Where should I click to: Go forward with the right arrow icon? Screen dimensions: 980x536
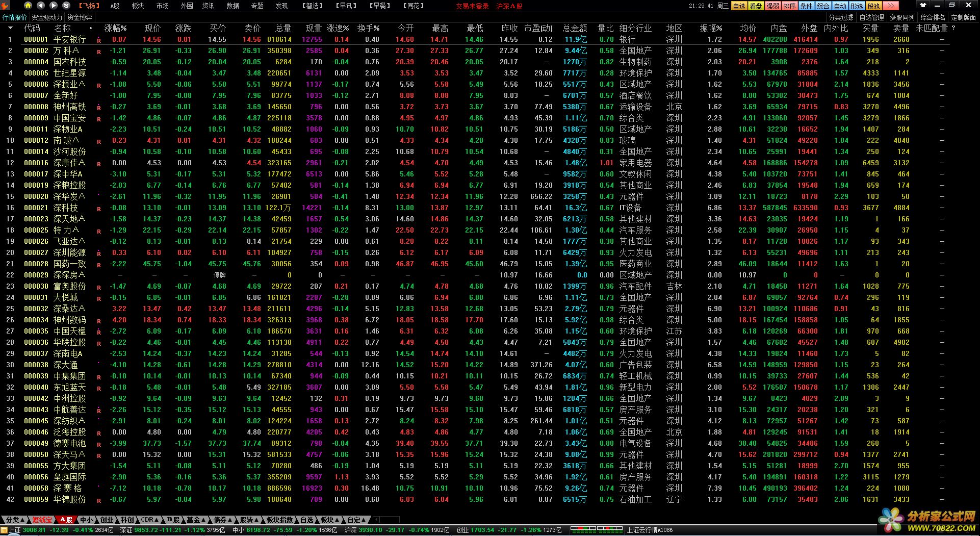click(54, 6)
